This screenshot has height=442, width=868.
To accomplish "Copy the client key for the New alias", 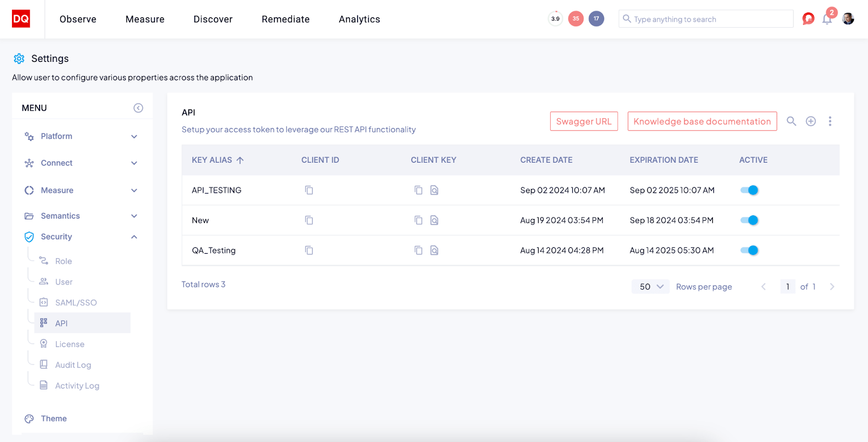I will 418,220.
